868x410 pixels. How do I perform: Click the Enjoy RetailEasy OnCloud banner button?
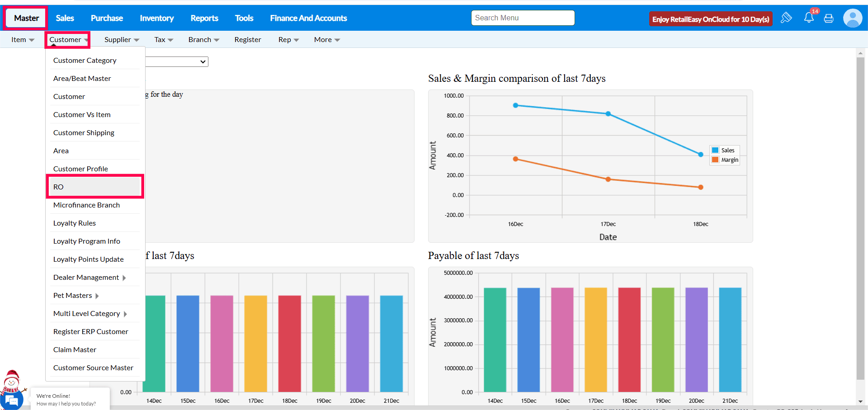[710, 19]
